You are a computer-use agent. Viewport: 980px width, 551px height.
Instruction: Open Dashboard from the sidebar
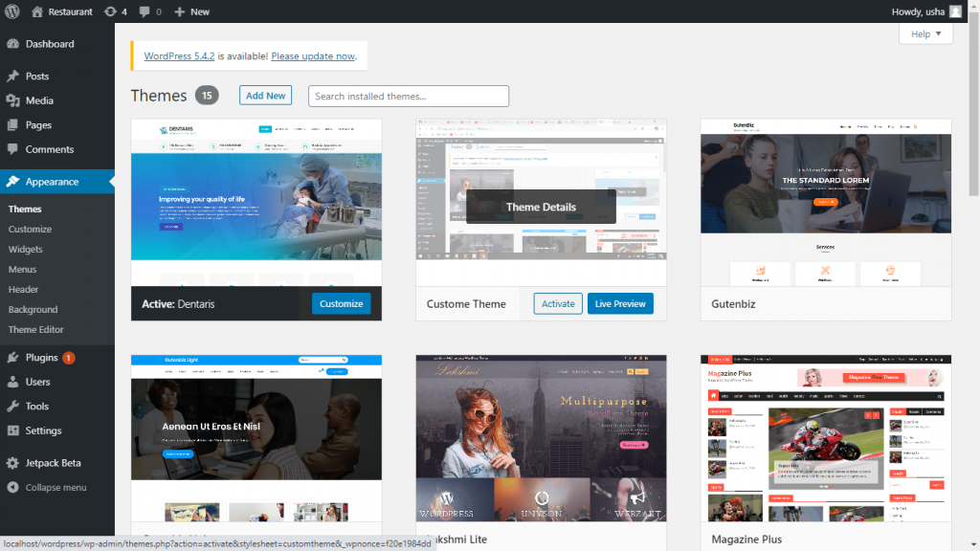[x=50, y=44]
